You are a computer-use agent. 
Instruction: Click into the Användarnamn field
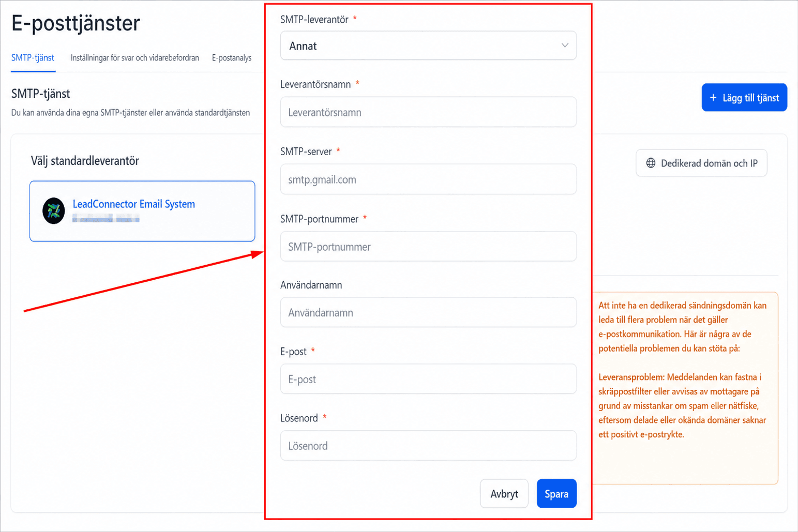(x=428, y=312)
